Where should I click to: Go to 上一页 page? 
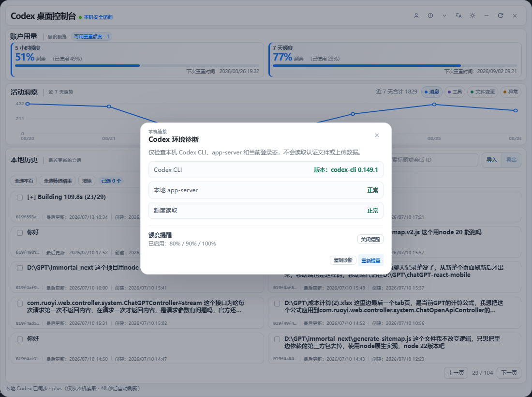pyautogui.click(x=456, y=372)
